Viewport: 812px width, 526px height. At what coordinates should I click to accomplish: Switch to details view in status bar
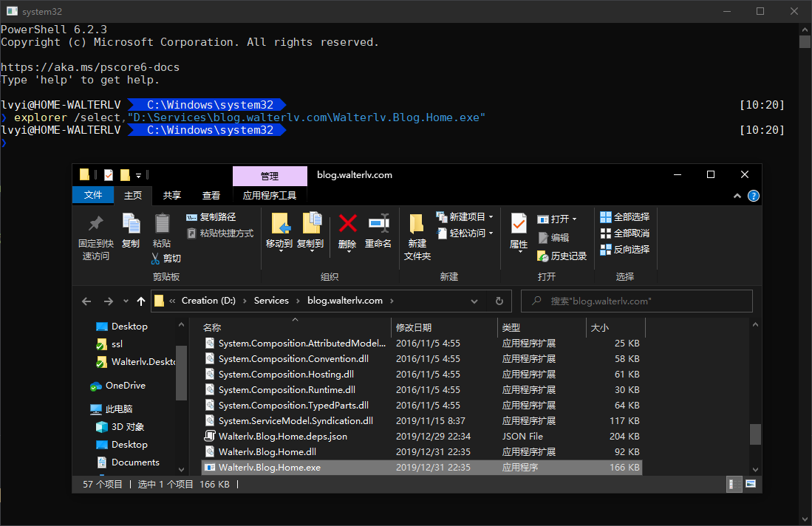(735, 484)
